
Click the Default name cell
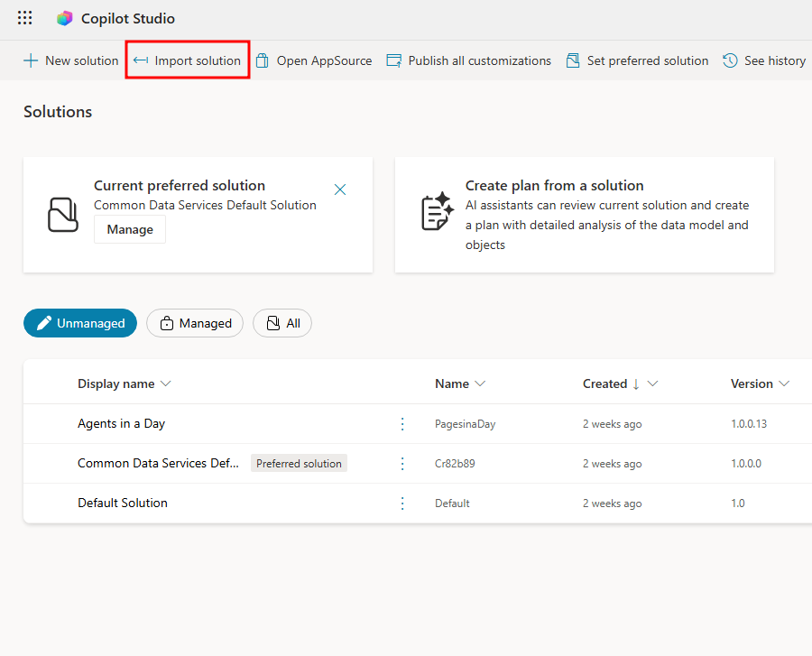coord(452,504)
